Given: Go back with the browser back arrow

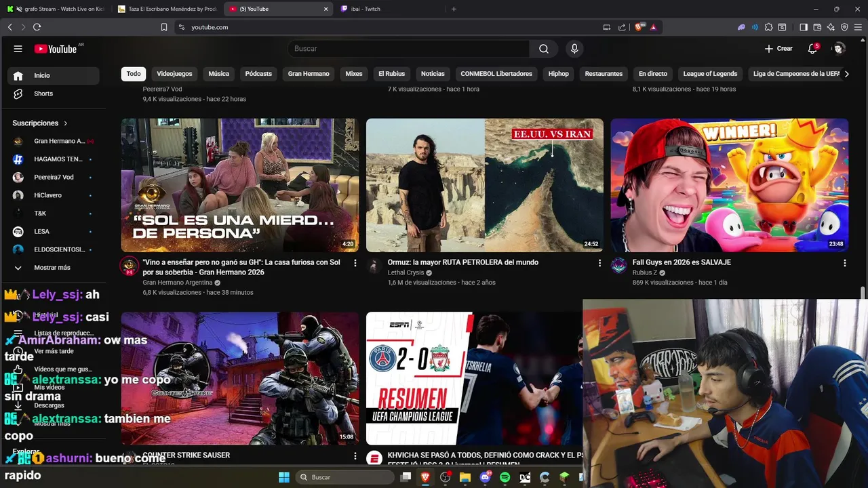Looking at the screenshot, I should pyautogui.click(x=10, y=27).
